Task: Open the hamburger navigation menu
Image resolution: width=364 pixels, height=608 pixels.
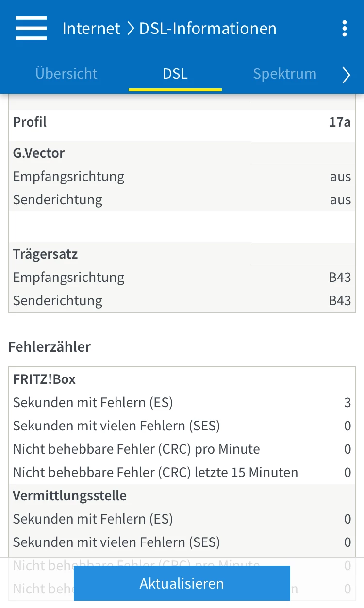Action: coord(31,28)
